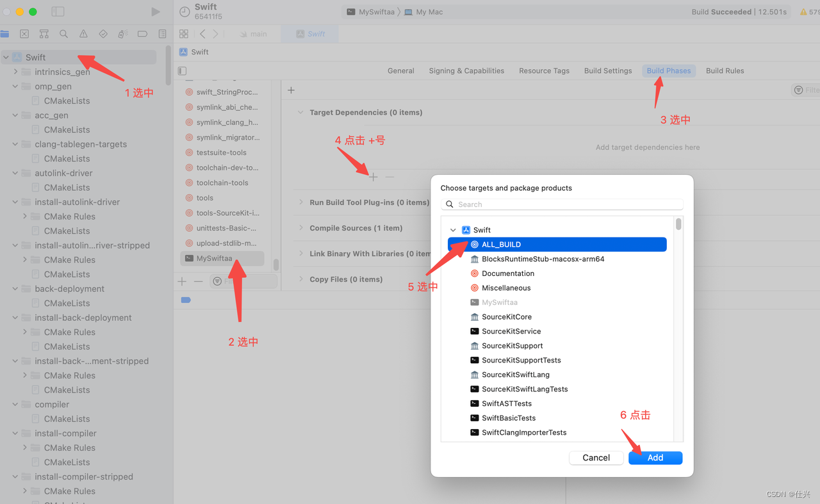Toggle the navigator sidebar button
This screenshot has height=504, width=820.
58,12
